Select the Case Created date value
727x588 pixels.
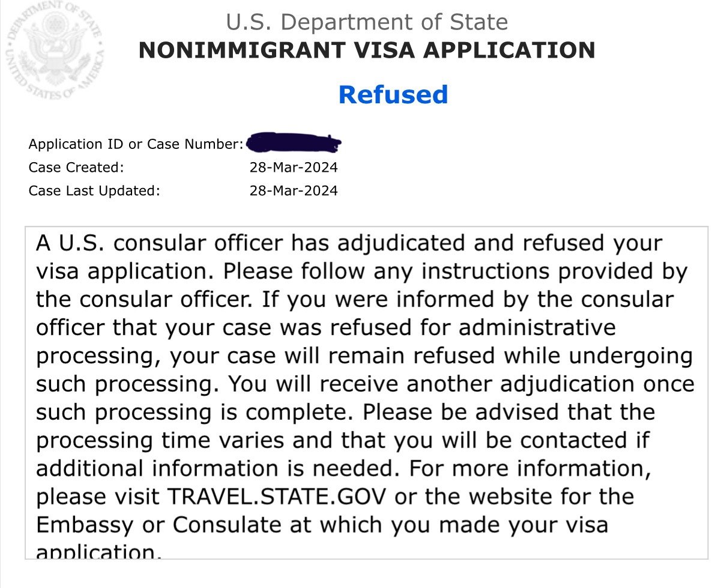(x=294, y=167)
